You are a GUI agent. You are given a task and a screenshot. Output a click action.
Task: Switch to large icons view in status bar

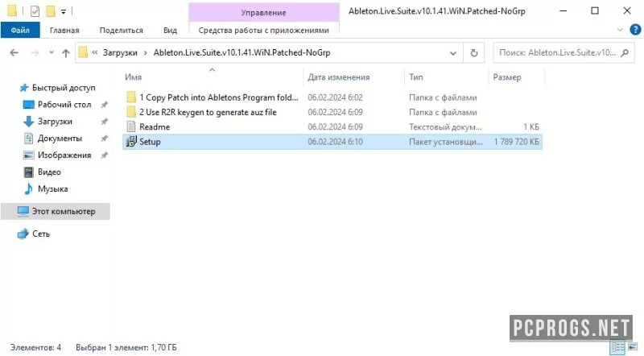633,347
